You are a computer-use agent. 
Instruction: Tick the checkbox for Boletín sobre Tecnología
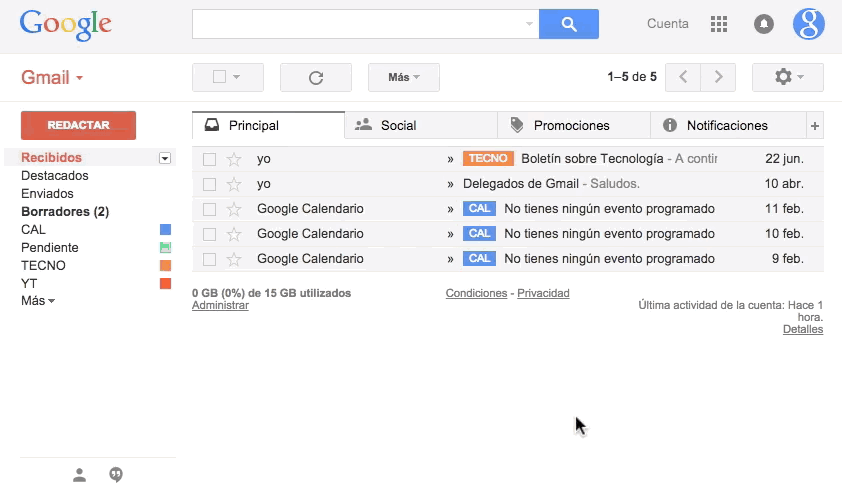(x=209, y=159)
